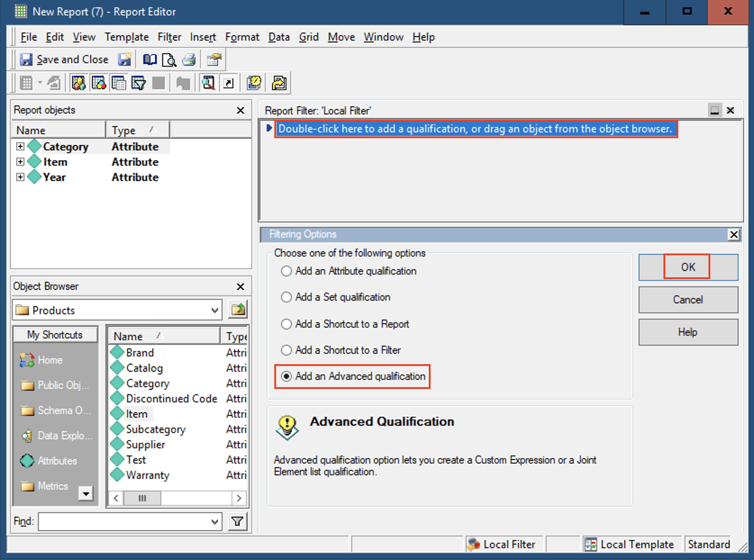The height and width of the screenshot is (560, 754).
Task: Choose Add a Set qualification radio button
Action: [286, 297]
